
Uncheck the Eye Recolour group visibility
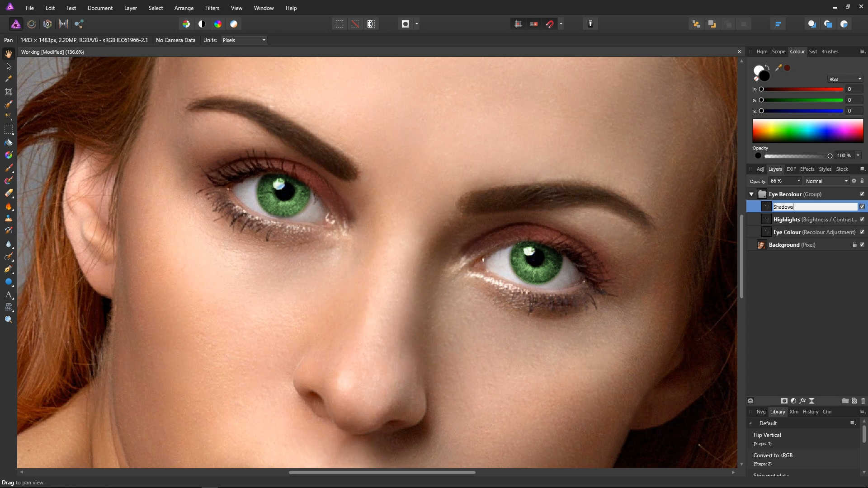click(x=862, y=194)
